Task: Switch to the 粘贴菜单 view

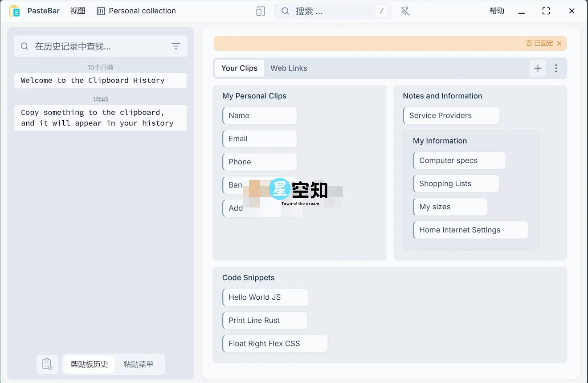Action: pyautogui.click(x=139, y=364)
